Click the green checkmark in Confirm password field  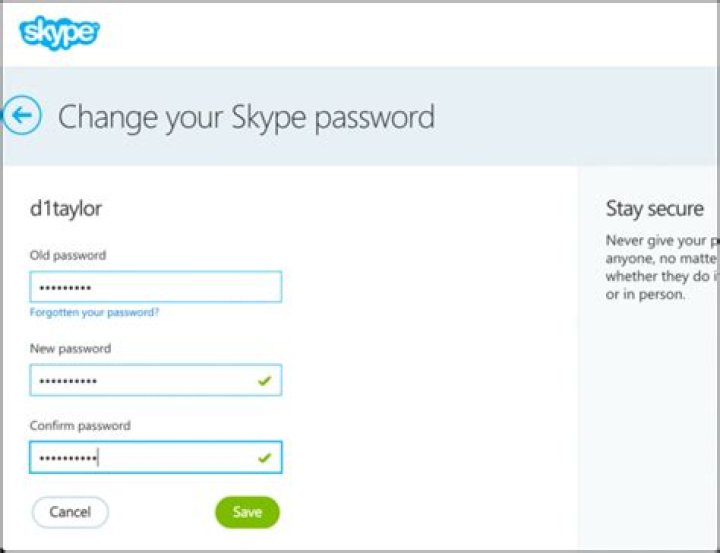click(x=264, y=457)
